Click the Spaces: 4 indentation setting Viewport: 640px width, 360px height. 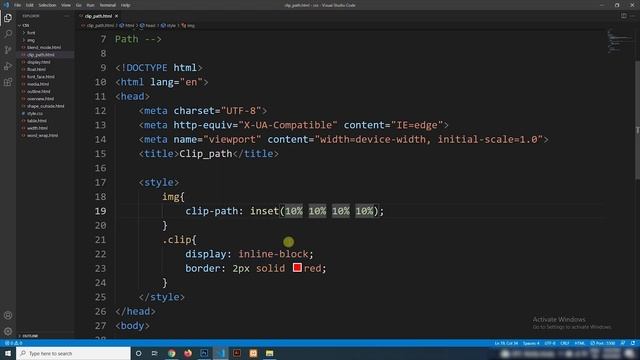tap(531, 343)
